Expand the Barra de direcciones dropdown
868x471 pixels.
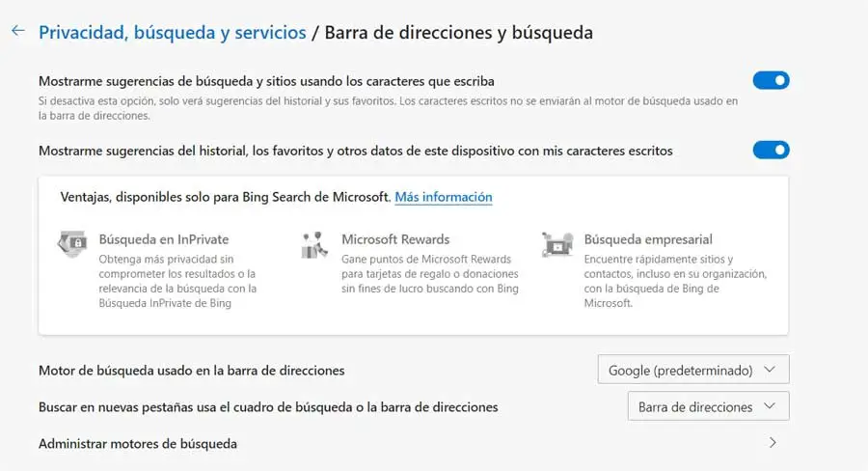(707, 406)
